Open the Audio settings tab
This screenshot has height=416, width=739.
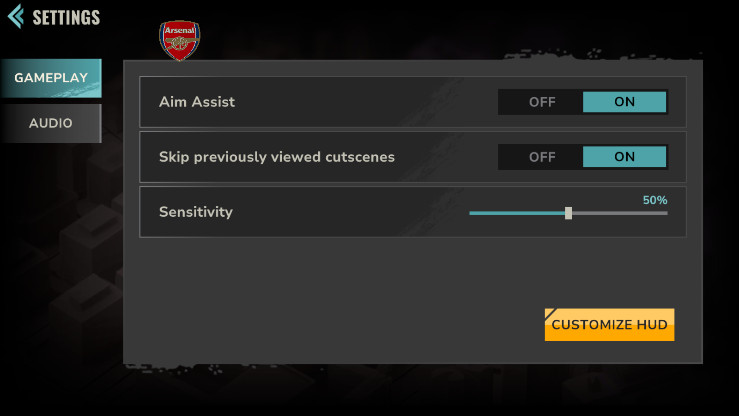pos(51,123)
